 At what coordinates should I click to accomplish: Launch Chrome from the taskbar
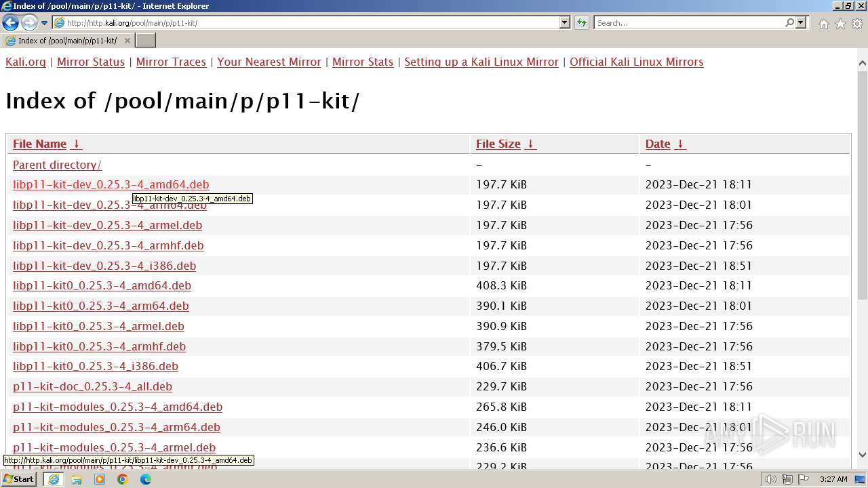pos(123,479)
